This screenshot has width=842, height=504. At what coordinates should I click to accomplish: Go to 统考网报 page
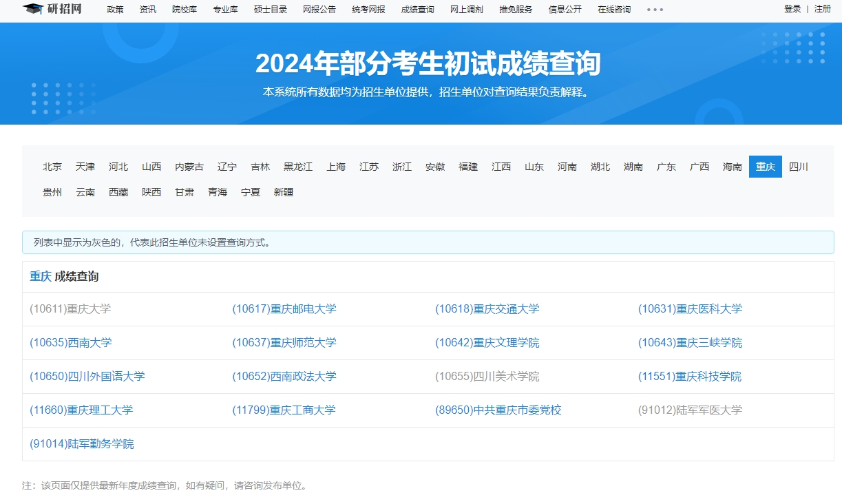pos(368,10)
